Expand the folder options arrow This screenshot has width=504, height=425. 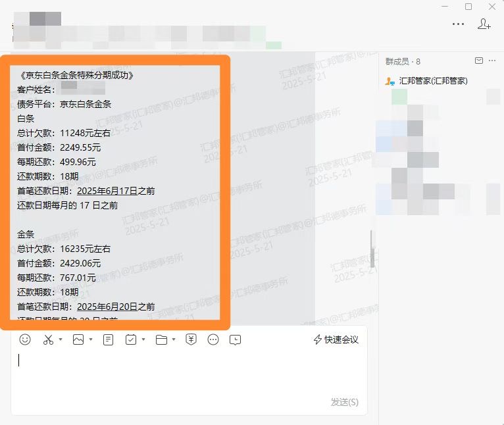tap(174, 339)
